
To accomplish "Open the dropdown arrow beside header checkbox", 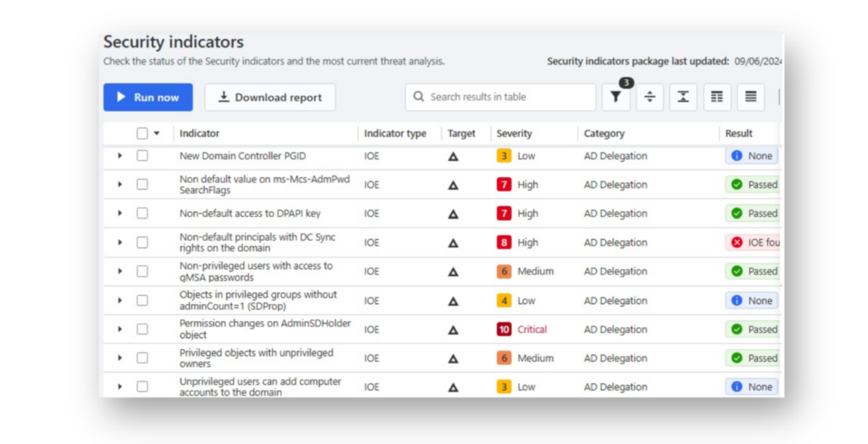I will click(157, 133).
